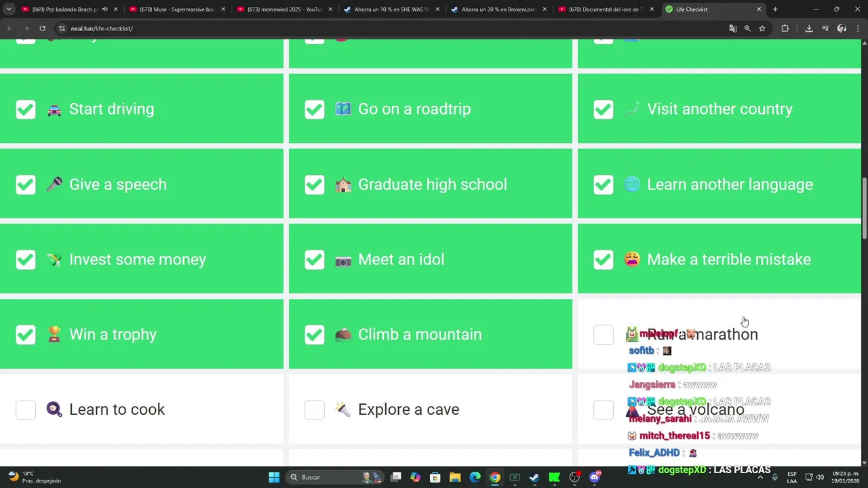Click the school emoji on Graduate high school
This screenshot has height=488, width=868.
pos(343,184)
